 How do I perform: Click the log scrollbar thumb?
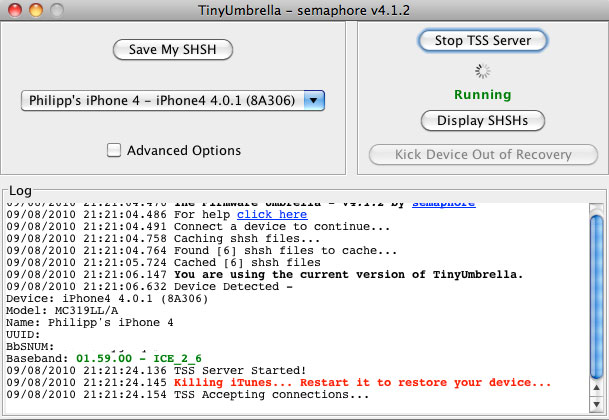pos(596,297)
